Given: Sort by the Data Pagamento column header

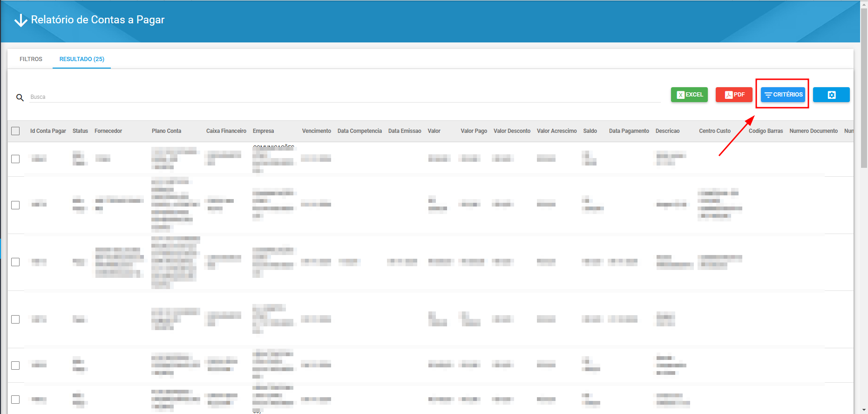Looking at the screenshot, I should click(x=629, y=131).
